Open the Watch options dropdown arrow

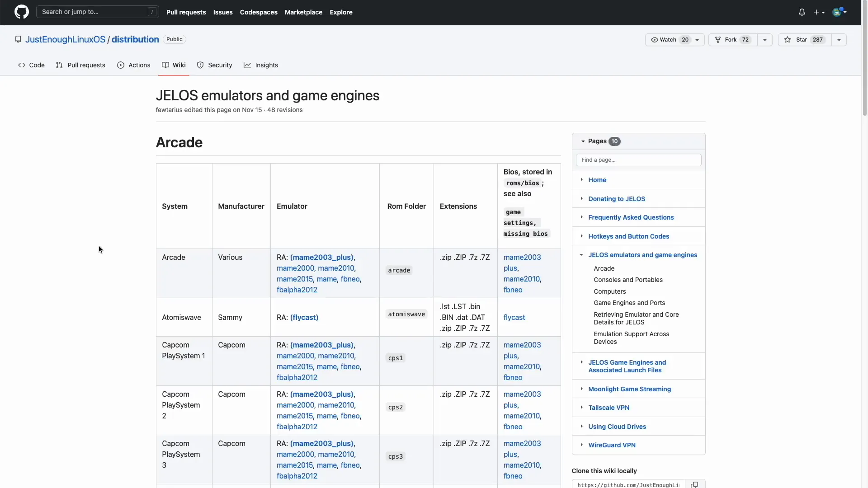[698, 40]
